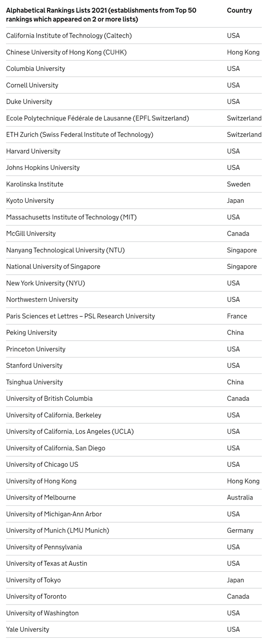This screenshot has height=644, width=269.
Task: Click National University of Singapore row
Action: [x=134, y=267]
